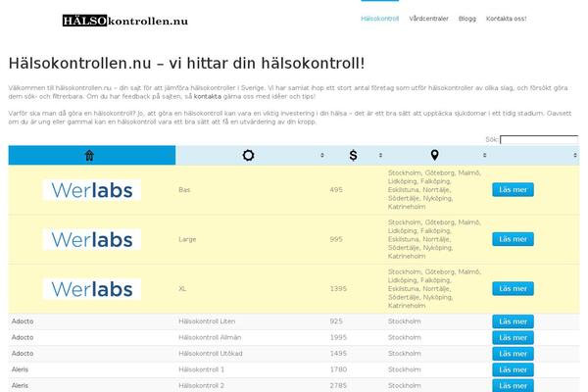Click price 2785 in table
Image resolution: width=588 pixels, height=392 pixels.
[338, 385]
